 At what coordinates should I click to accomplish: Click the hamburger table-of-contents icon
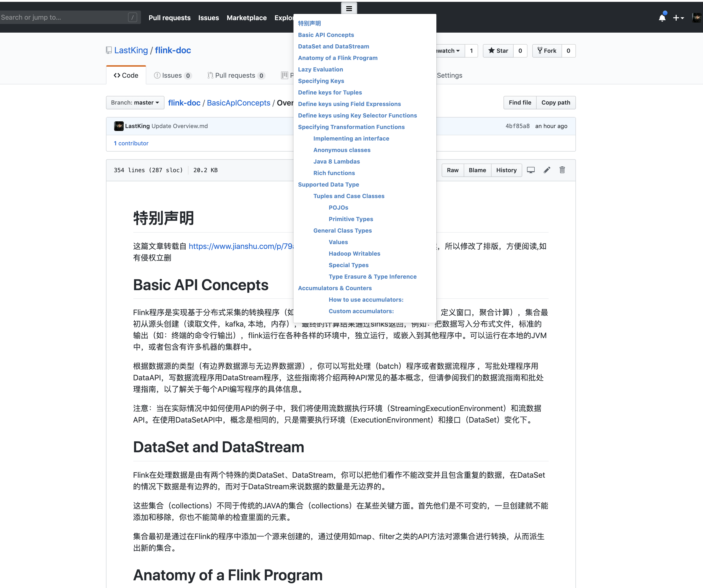click(349, 9)
